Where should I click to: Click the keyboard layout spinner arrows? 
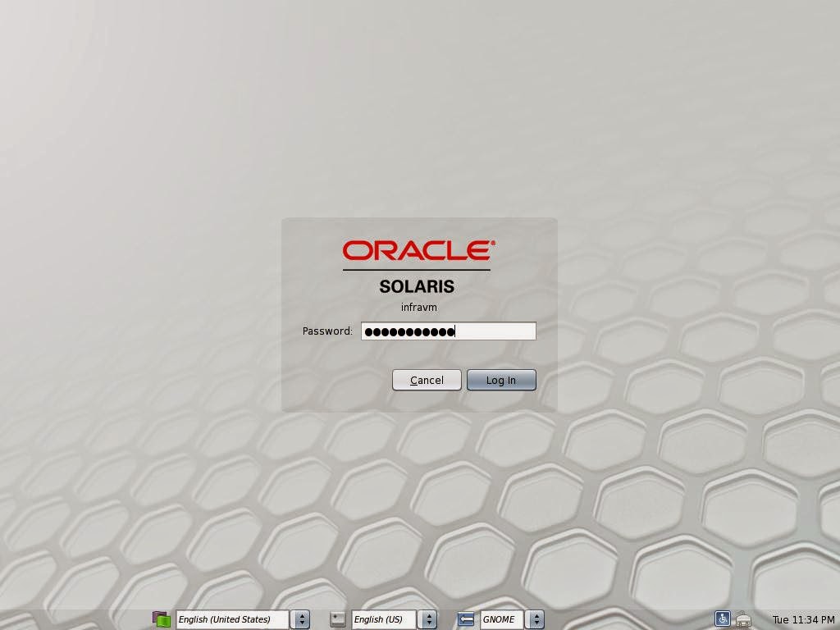coord(427,619)
